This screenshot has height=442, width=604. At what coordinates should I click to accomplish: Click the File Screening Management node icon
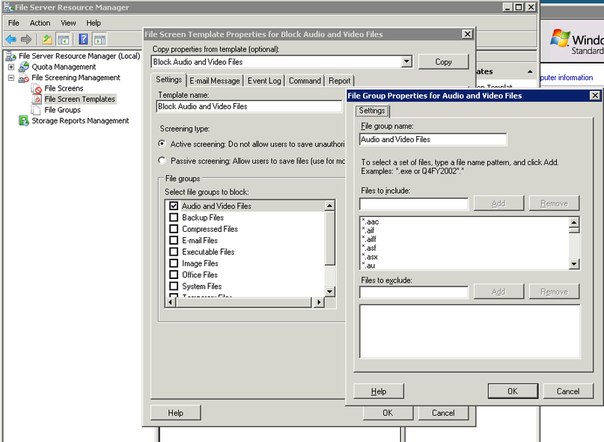coord(23,78)
